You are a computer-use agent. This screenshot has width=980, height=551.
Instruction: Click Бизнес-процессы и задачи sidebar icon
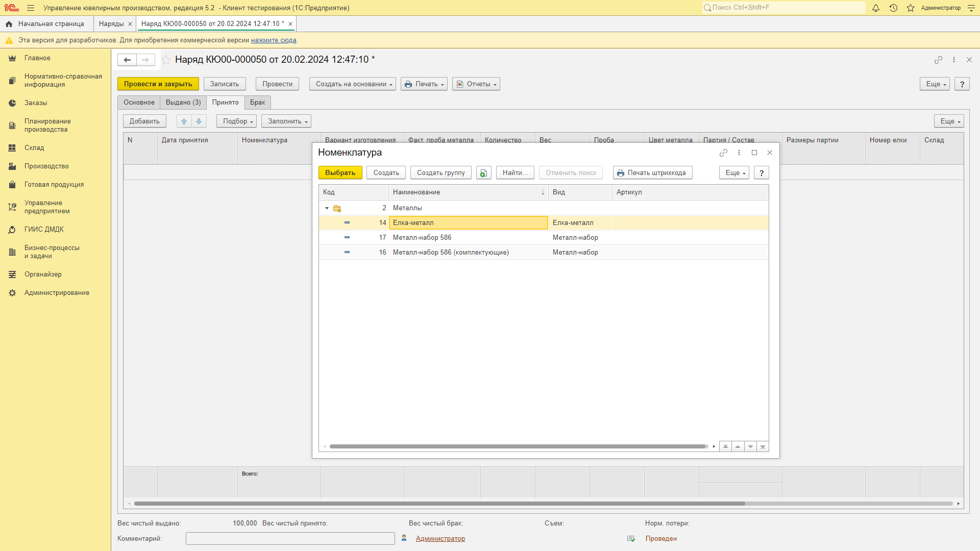tap(12, 252)
